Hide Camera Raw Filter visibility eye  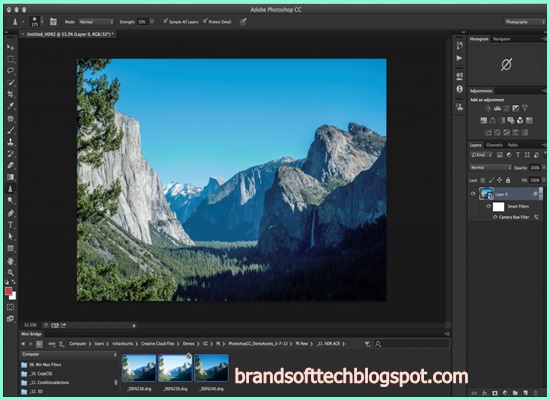[x=495, y=217]
